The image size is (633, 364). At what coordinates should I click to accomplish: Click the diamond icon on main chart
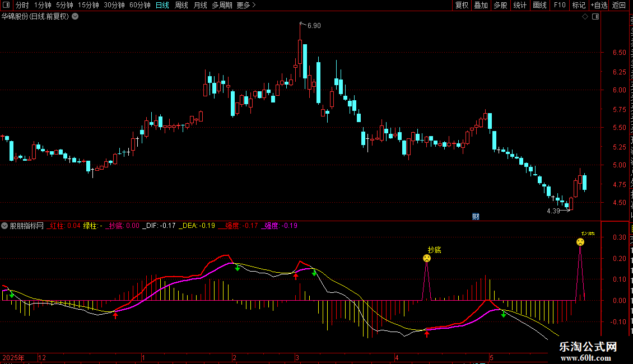point(585,17)
